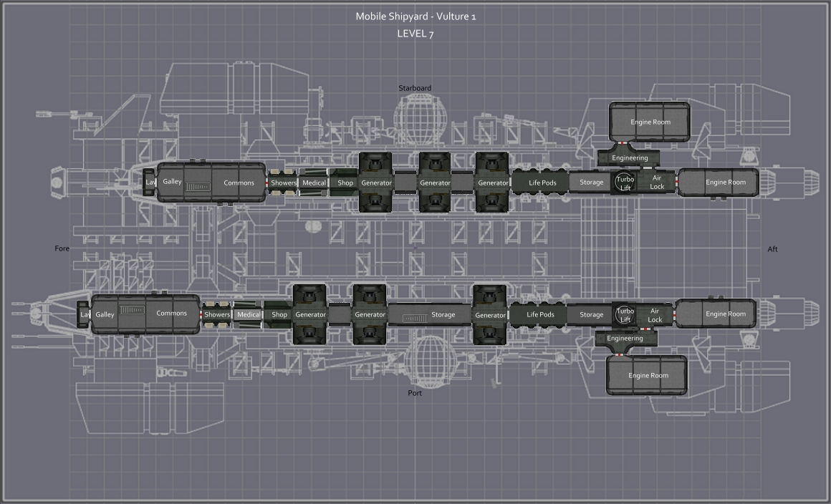Open the port-side Engineering room
This screenshot has width=831, height=504.
pyautogui.click(x=625, y=339)
